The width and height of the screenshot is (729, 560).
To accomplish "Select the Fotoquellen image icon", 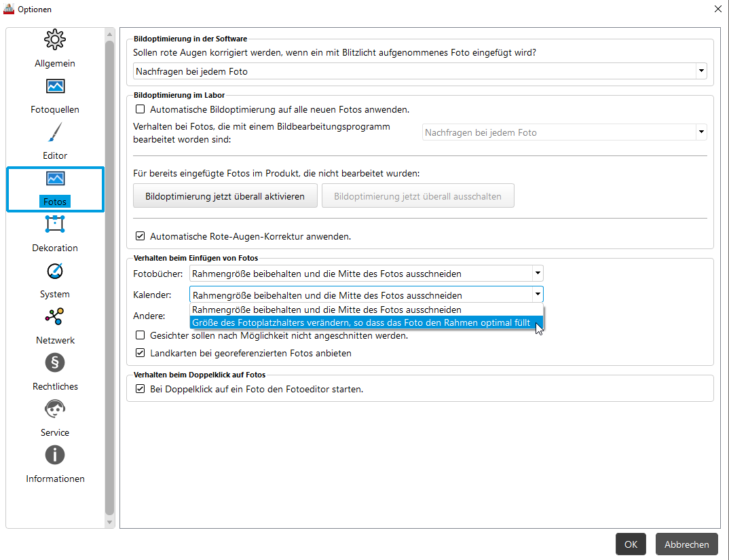I will 55,86.
